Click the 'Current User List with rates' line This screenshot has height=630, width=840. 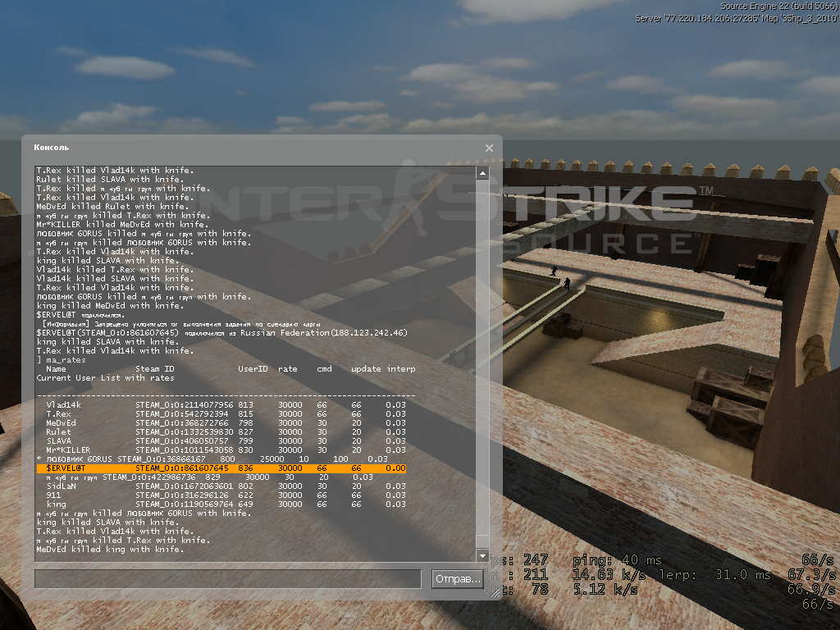click(x=106, y=378)
